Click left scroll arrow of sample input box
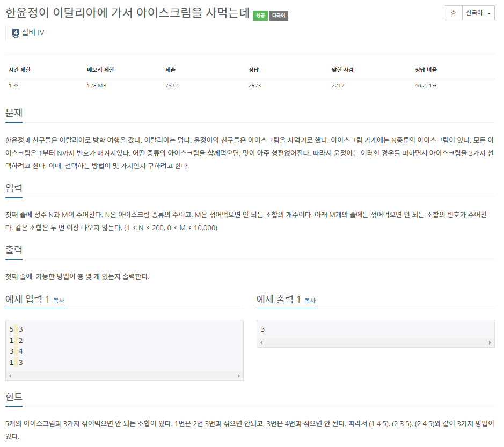The width and height of the screenshot is (504, 447). point(10,376)
